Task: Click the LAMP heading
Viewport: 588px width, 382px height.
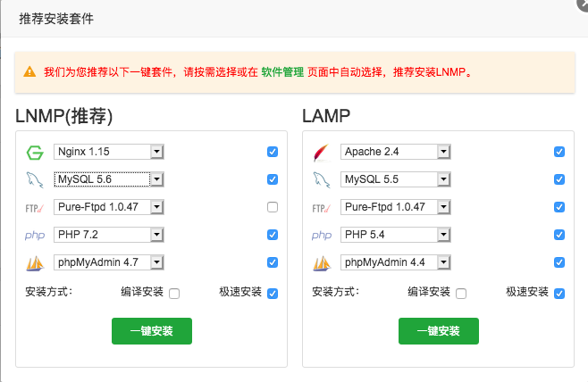Action: click(x=326, y=116)
